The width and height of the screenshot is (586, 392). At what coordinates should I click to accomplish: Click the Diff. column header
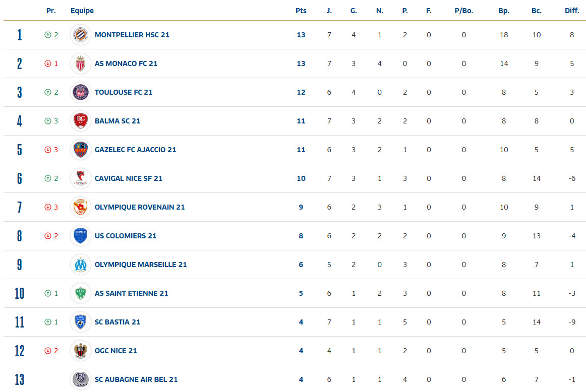(x=572, y=11)
